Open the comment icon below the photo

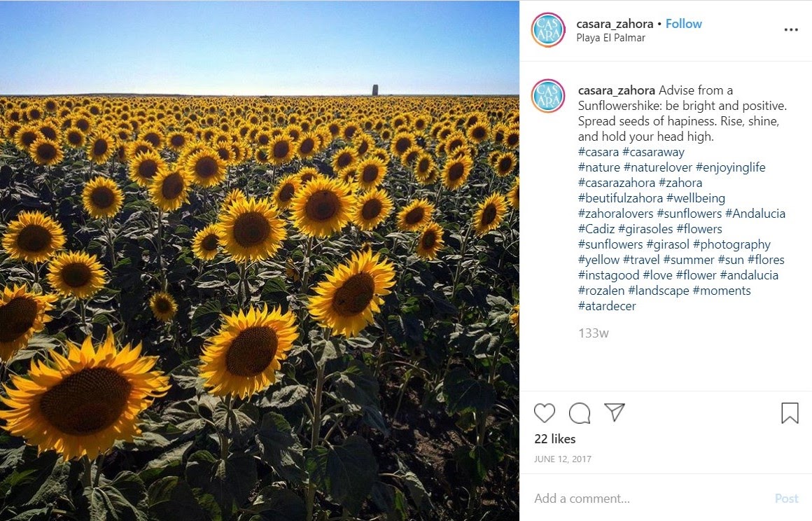[x=579, y=414]
